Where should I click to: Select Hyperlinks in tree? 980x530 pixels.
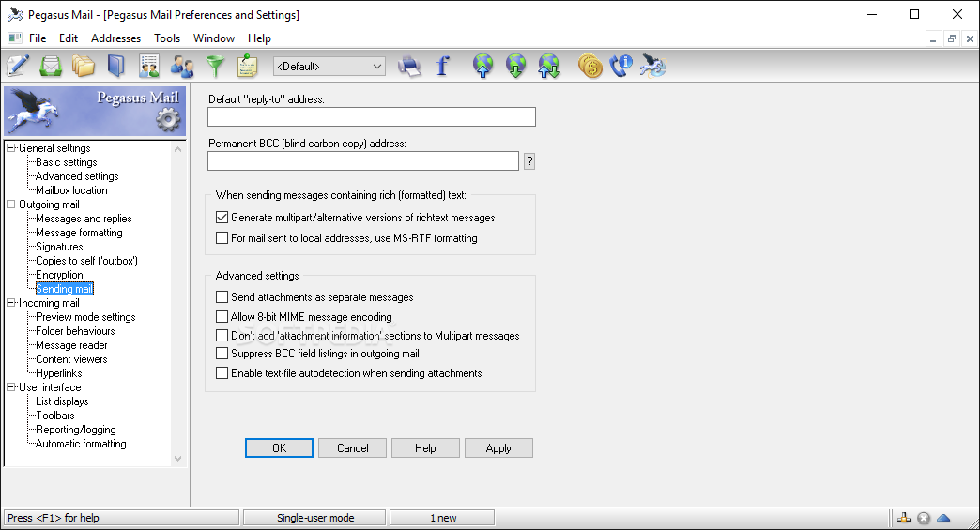point(59,373)
